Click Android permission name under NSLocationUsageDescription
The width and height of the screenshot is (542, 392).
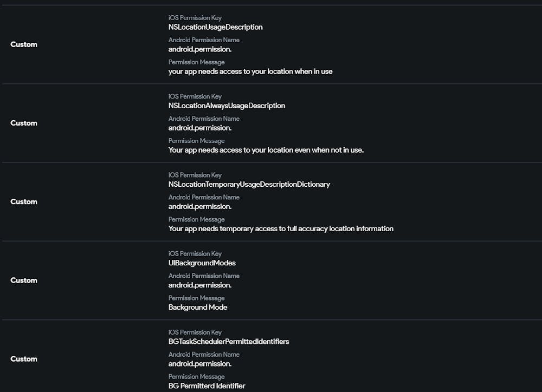point(200,49)
